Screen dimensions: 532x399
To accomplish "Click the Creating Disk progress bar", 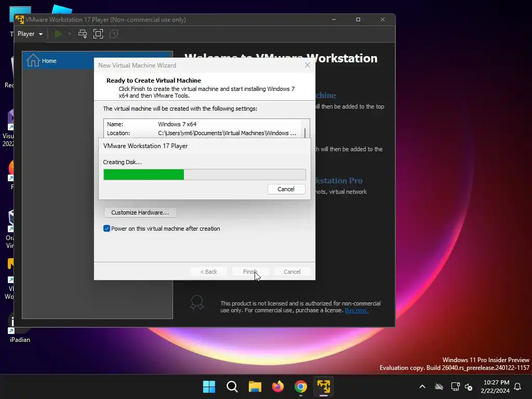I will tap(205, 175).
